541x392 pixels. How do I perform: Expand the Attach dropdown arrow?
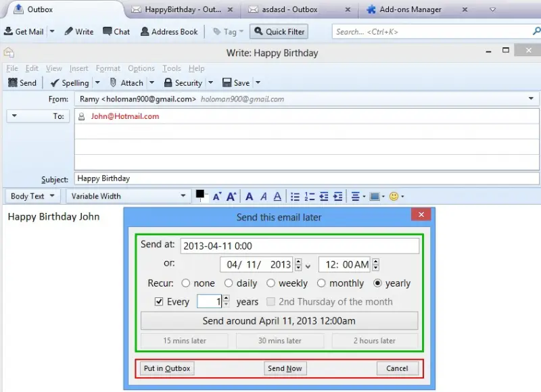pos(151,82)
